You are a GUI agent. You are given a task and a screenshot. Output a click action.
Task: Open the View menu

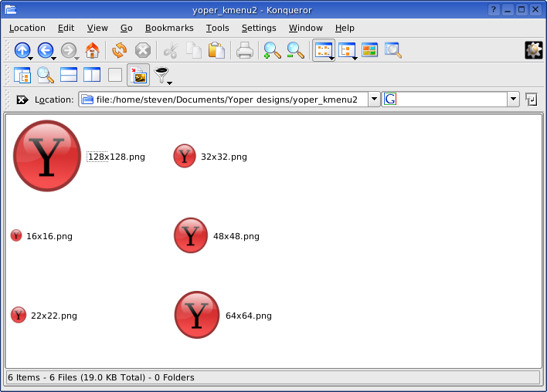click(97, 28)
